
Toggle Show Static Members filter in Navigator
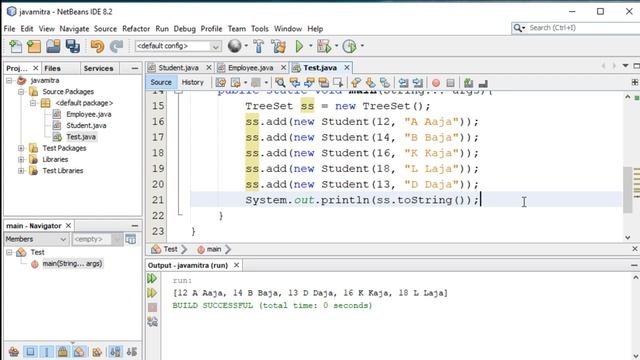[47, 351]
